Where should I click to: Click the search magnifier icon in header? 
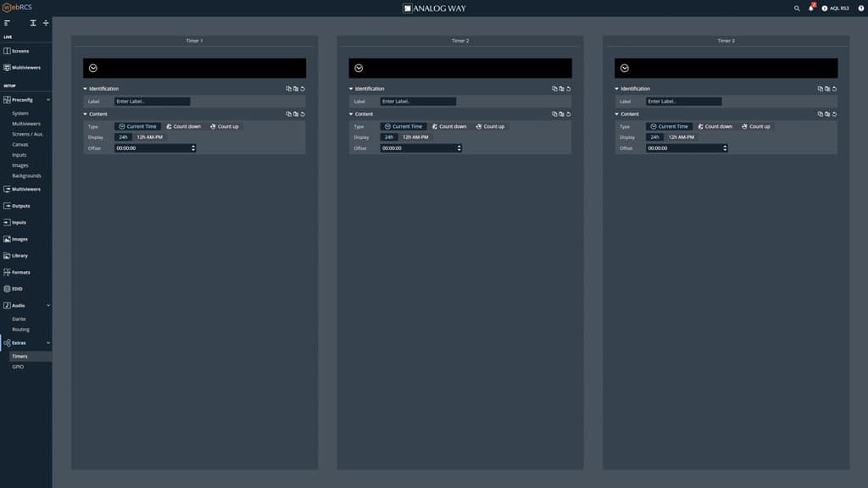797,8
